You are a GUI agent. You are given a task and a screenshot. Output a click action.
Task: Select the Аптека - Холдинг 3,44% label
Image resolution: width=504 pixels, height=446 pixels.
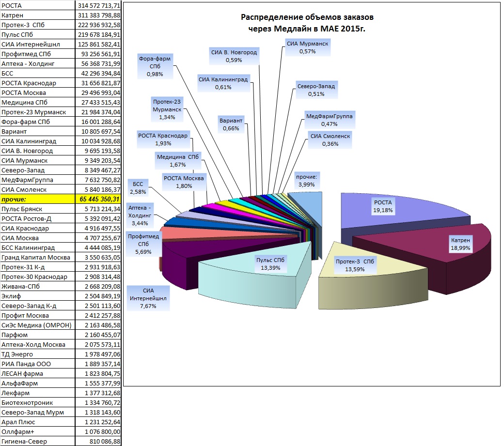tap(140, 215)
